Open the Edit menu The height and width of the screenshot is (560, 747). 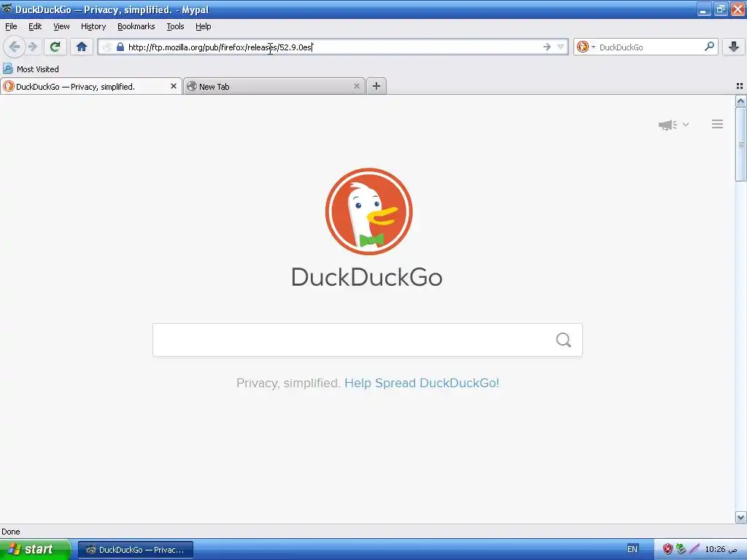point(35,26)
